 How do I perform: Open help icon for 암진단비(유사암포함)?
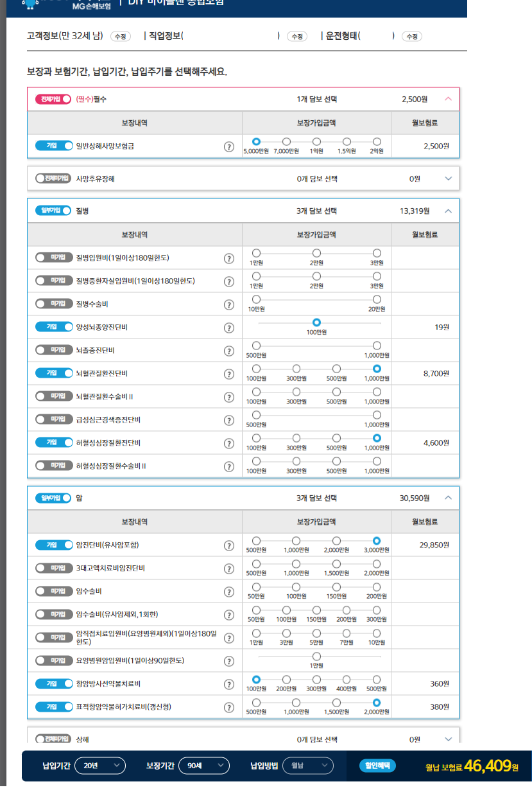point(228,545)
